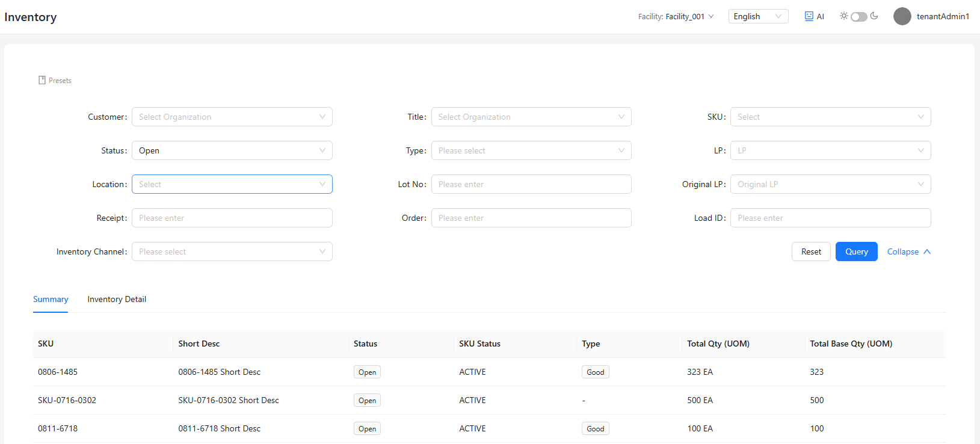980x444 pixels.
Task: Click the Presets bookmark icon
Action: (42, 80)
